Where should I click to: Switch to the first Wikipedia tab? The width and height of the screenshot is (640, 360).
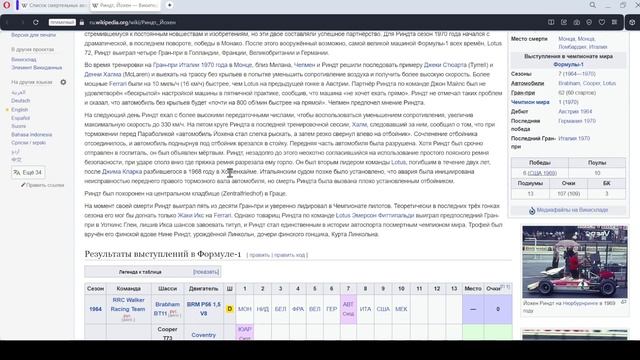(x=54, y=5)
